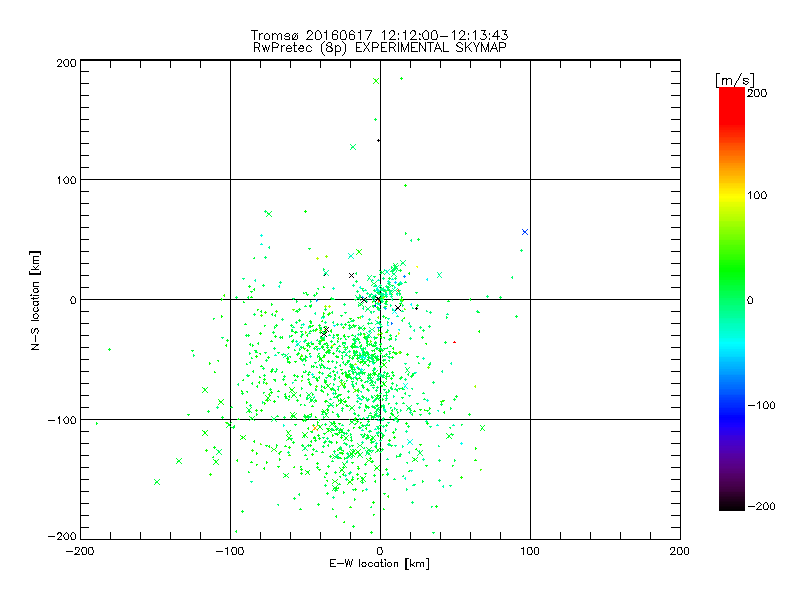Viewport: 800px width, 600px height.
Task: Click the colorbar label '-200'
Action: point(761,506)
